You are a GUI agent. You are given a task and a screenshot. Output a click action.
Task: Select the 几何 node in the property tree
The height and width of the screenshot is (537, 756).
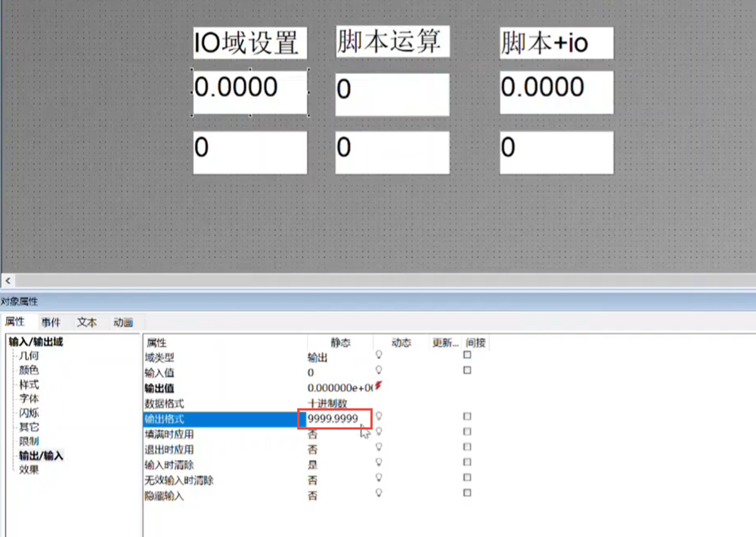pos(29,356)
